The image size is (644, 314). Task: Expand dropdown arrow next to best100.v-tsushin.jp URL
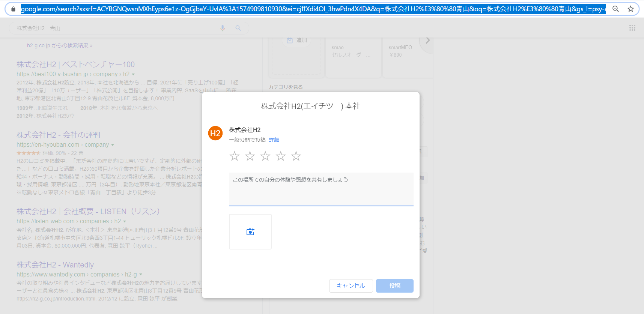point(133,74)
